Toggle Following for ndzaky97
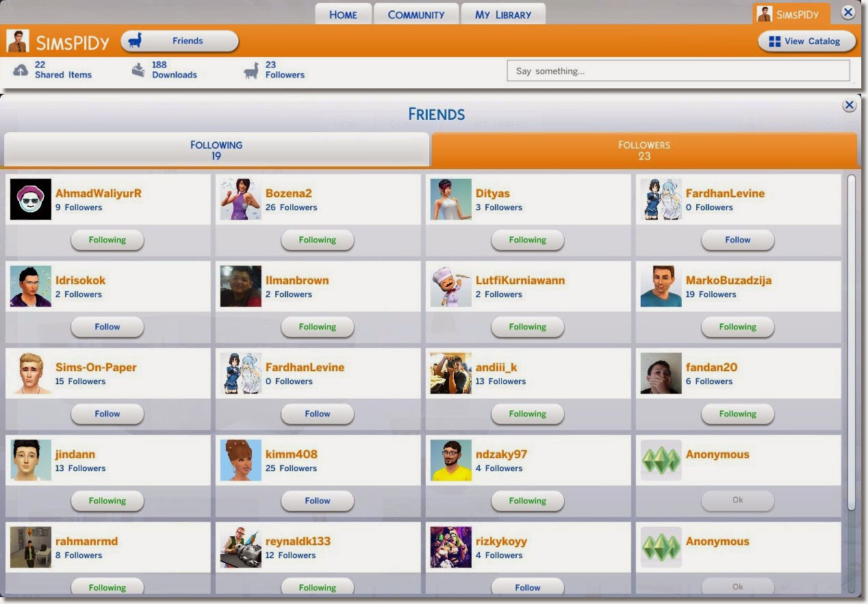Viewport: 868px width, 604px height. point(528,501)
